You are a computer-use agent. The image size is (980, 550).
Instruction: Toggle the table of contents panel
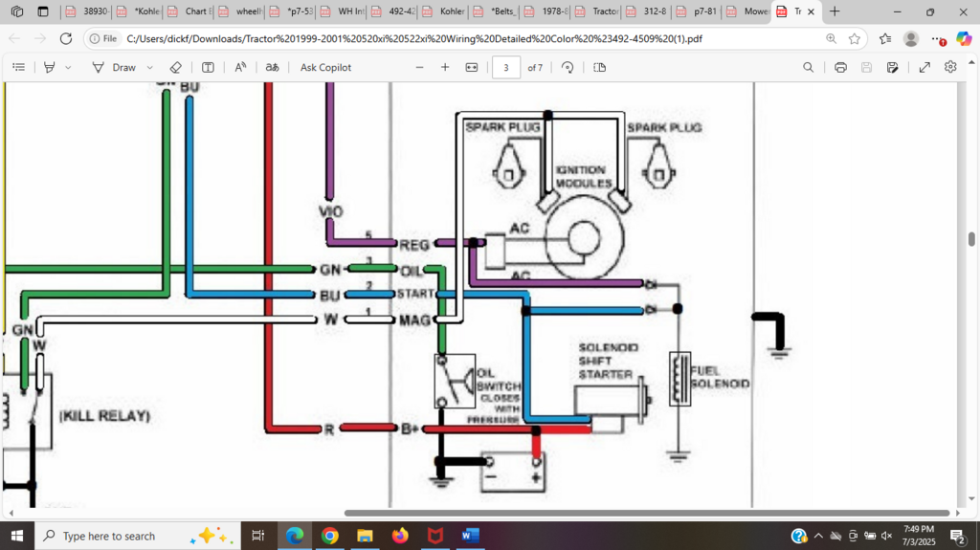tap(18, 68)
